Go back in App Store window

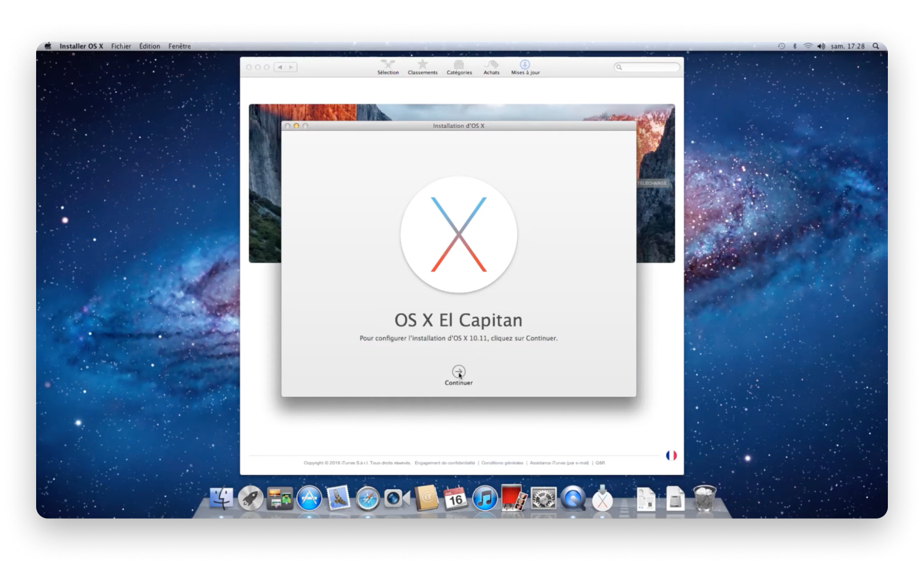280,67
